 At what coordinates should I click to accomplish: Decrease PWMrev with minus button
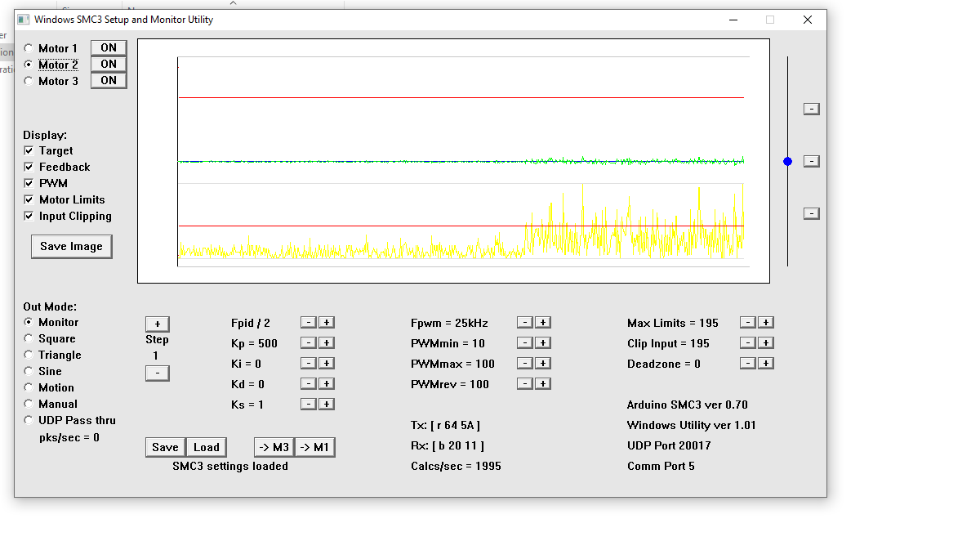pyautogui.click(x=525, y=383)
